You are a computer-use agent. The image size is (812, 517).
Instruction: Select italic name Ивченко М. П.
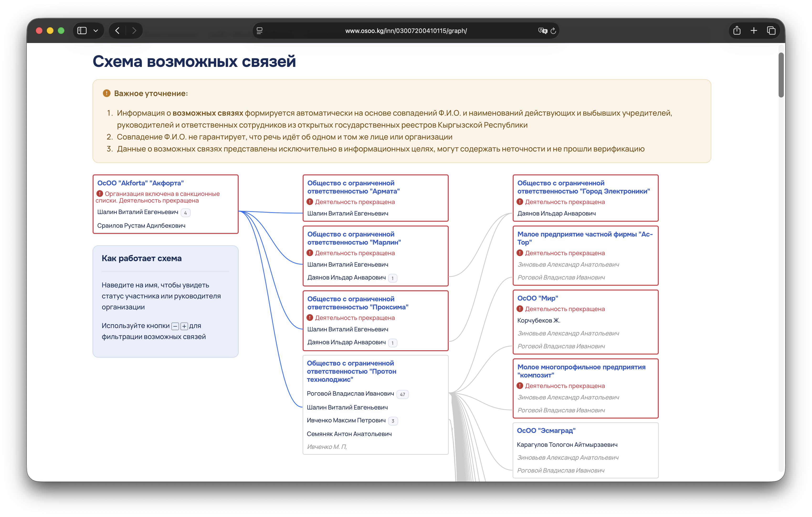point(327,447)
